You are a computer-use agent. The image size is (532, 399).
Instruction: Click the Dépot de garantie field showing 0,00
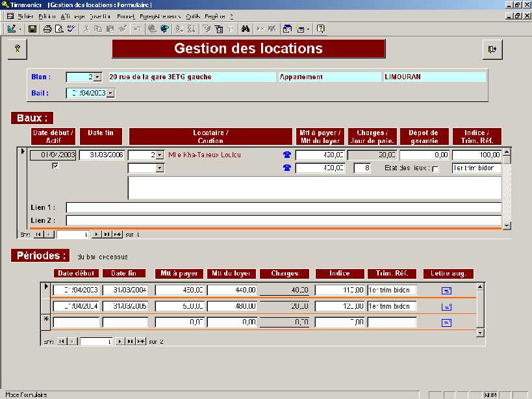tap(424, 155)
